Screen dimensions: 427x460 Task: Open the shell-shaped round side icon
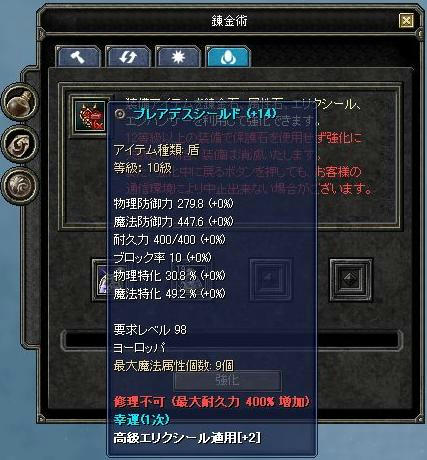[x=21, y=185]
